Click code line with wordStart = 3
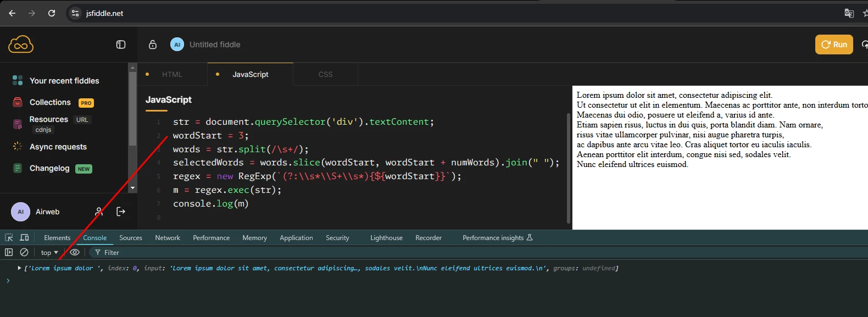The height and width of the screenshot is (317, 868). (x=210, y=135)
